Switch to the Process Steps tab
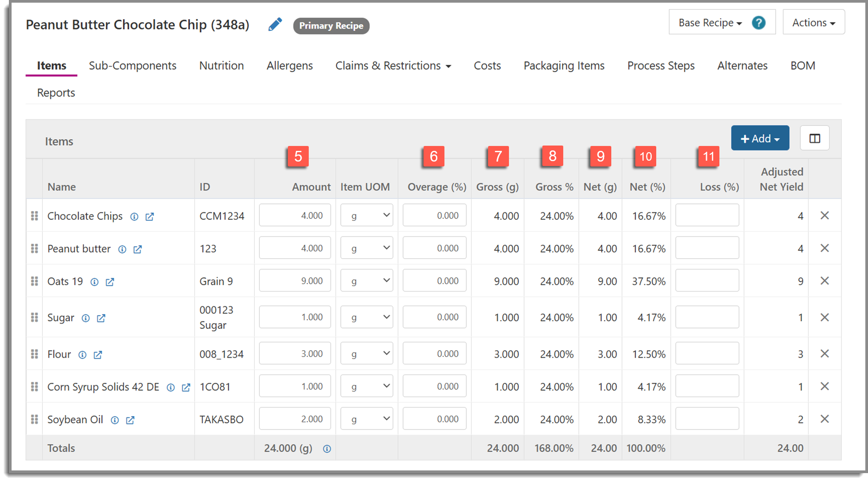 (x=661, y=66)
